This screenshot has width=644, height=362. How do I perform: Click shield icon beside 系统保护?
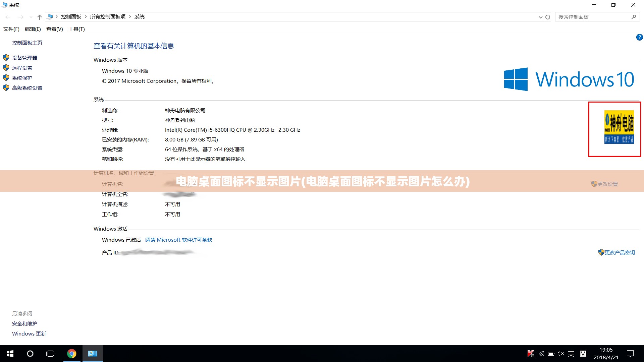pyautogui.click(x=6, y=78)
